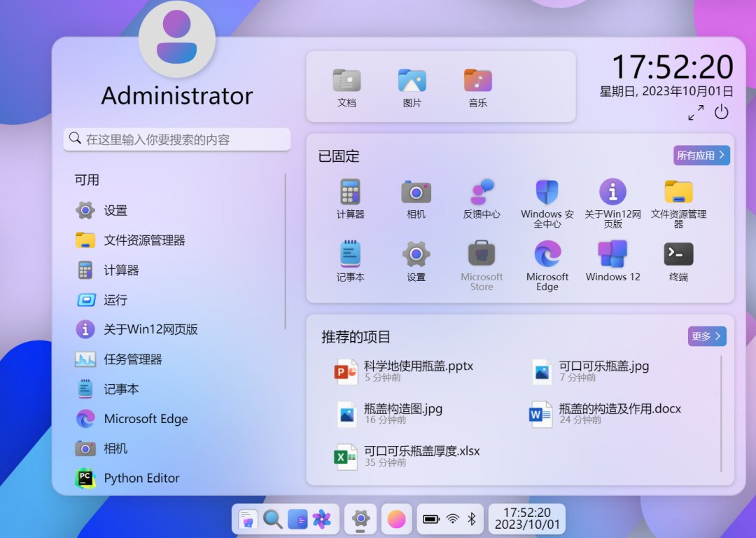Open Microsoft Edge in app list
The width and height of the screenshot is (756, 538).
coord(178,419)
